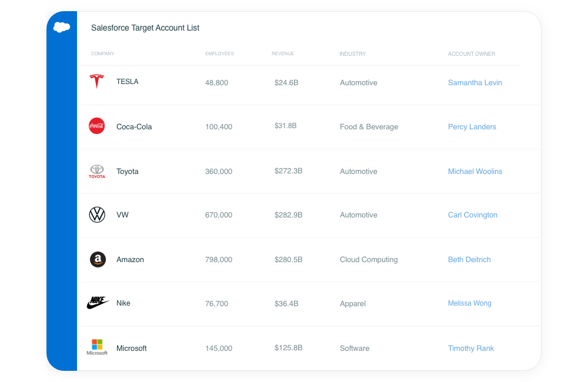Sort by the Revenue column header
Viewport: 588px width, 382px height.
(283, 53)
